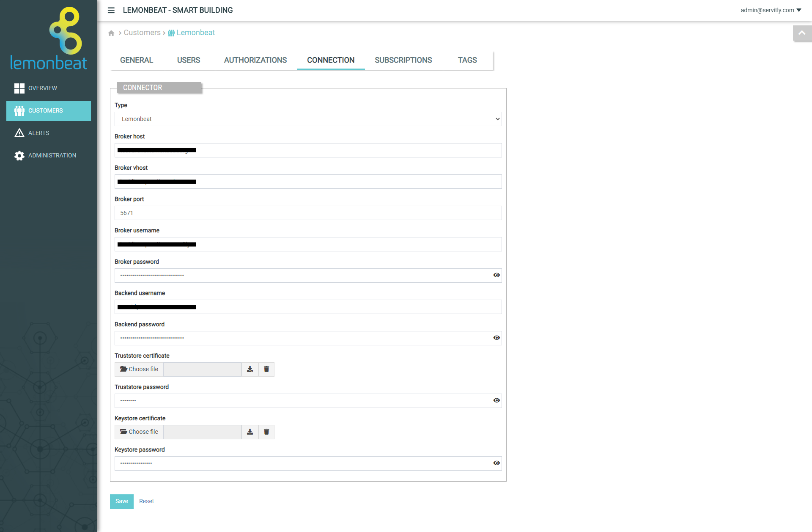This screenshot has width=812, height=532.
Task: Select the Connection tab
Action: 331,60
